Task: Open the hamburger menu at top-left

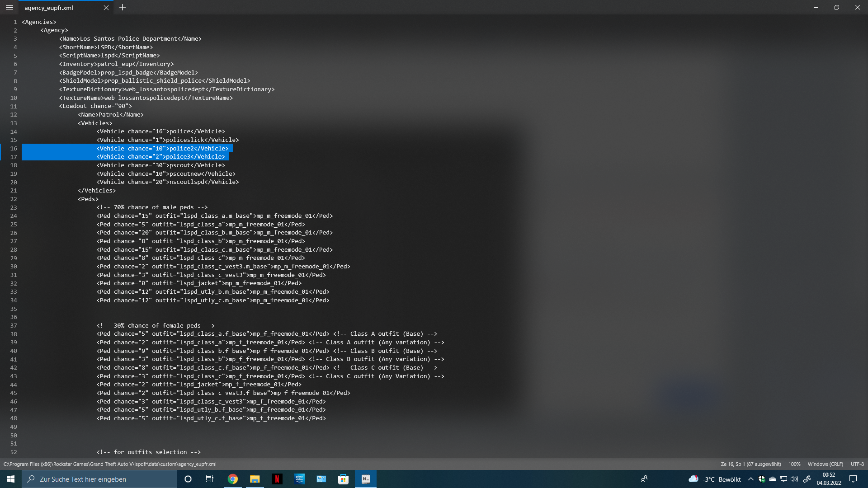Action: click(9, 8)
